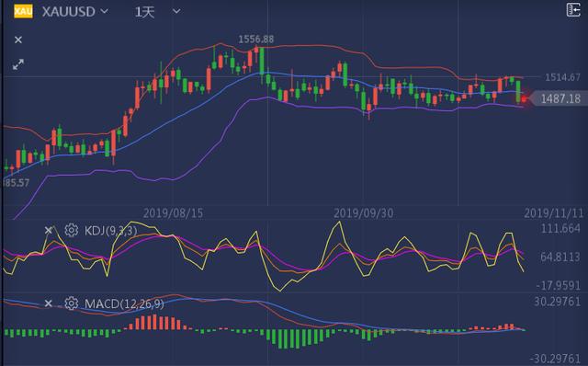Open the 1天 timeframe dropdown
The height and width of the screenshot is (366, 588).
(x=176, y=12)
